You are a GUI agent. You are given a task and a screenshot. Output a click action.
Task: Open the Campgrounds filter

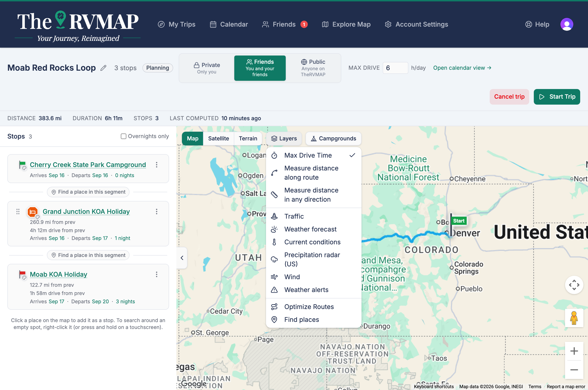[334, 139]
